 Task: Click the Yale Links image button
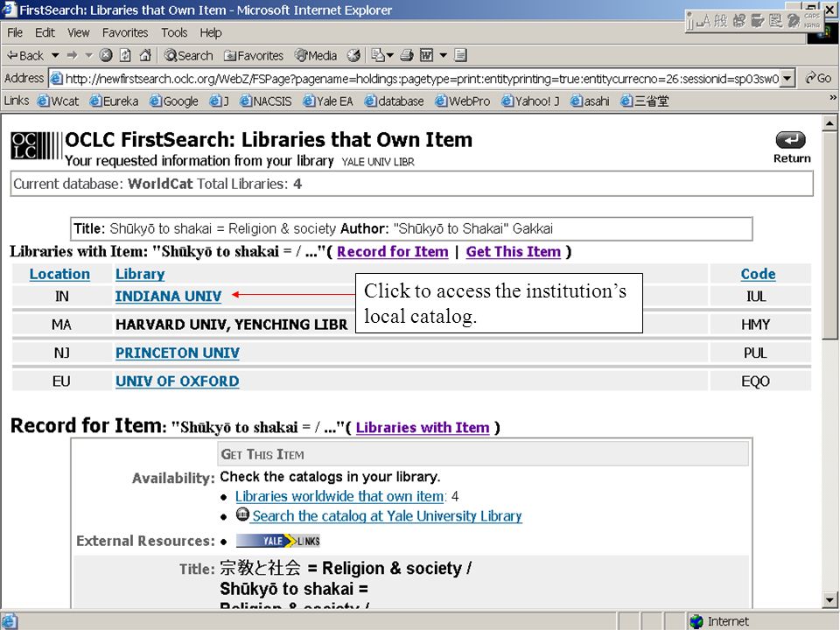(x=278, y=541)
